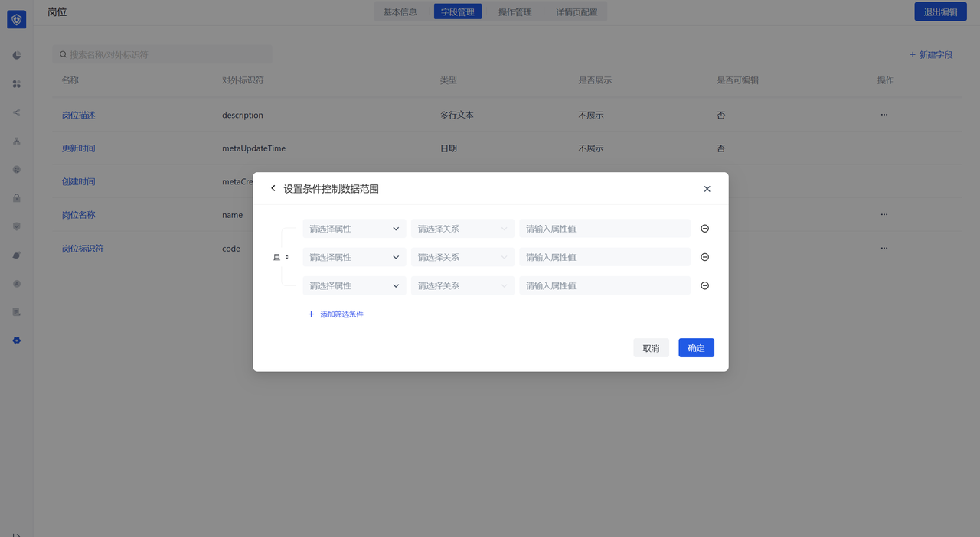Viewport: 980px width, 537px height.
Task: Delete the third filter condition row
Action: (705, 285)
